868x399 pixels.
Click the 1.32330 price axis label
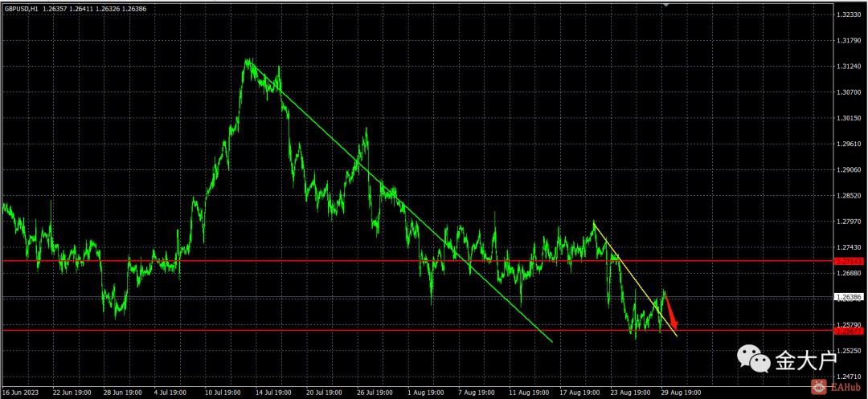[849, 15]
